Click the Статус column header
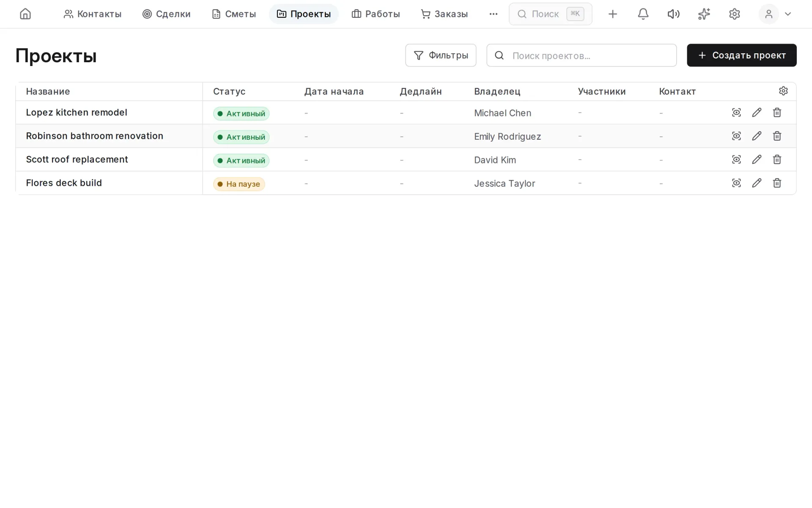This screenshot has width=812, height=508. [x=229, y=91]
